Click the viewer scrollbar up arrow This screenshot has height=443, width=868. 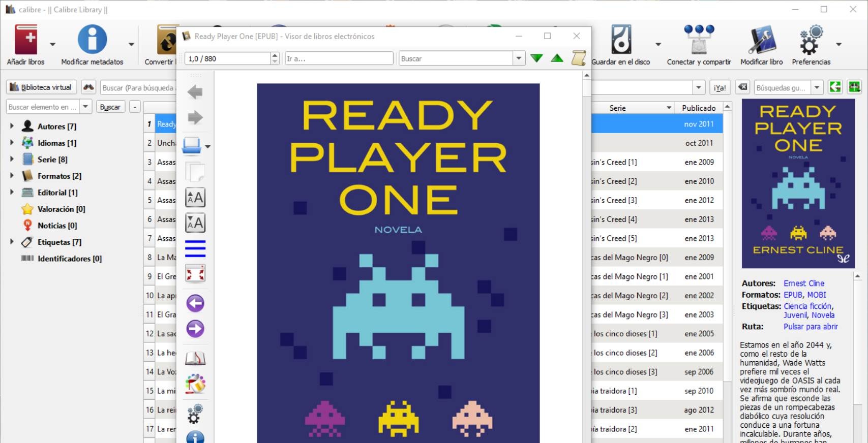pos(587,75)
